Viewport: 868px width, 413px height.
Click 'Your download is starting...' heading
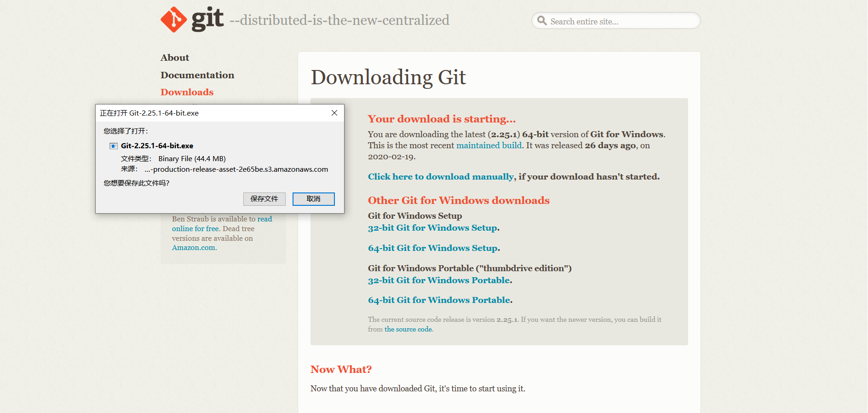(x=442, y=119)
